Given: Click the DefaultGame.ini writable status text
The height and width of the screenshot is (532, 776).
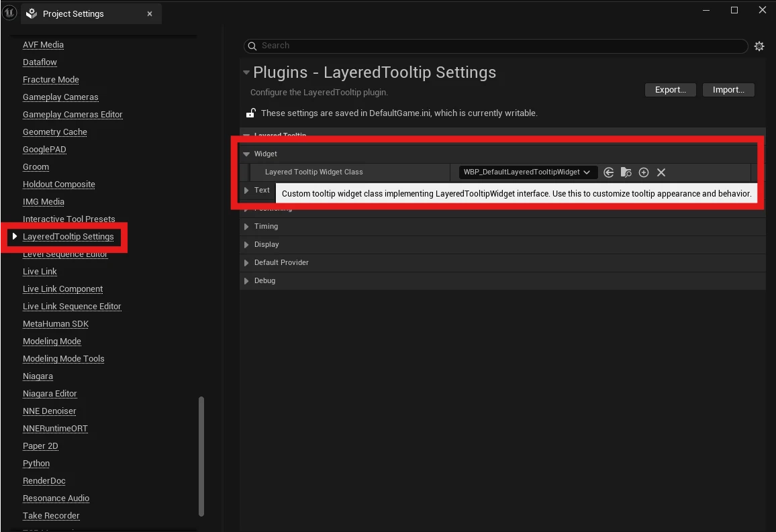Looking at the screenshot, I should (399, 113).
